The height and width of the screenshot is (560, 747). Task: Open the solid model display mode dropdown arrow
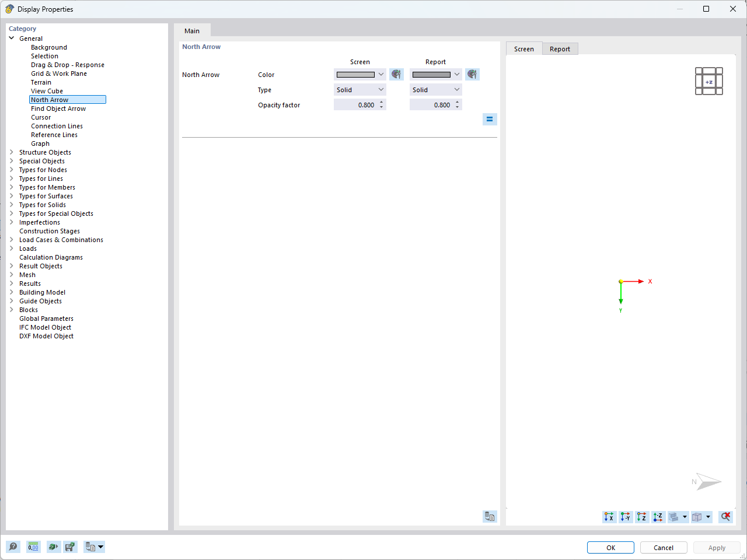685,517
